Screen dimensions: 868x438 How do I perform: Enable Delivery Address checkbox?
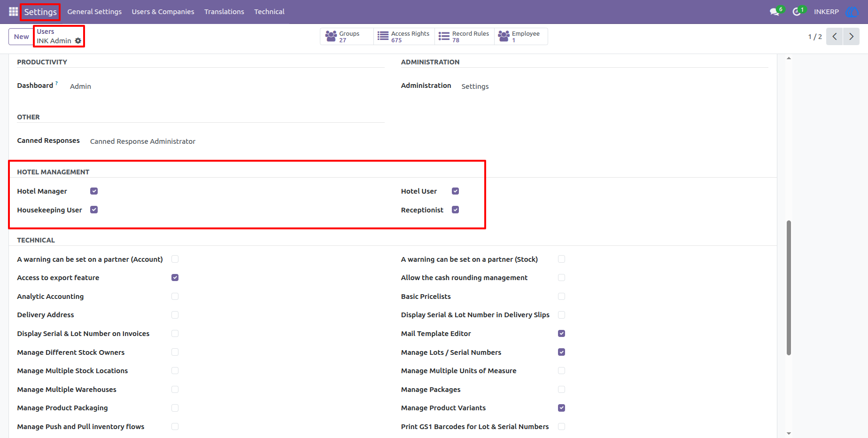click(x=175, y=315)
